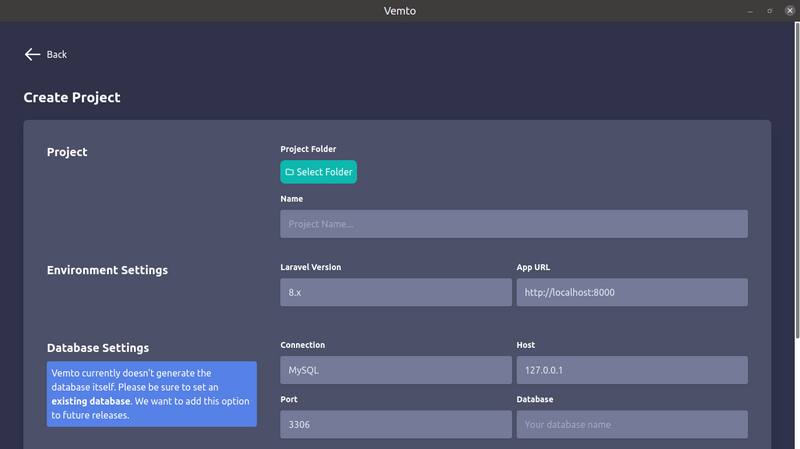This screenshot has height=449, width=800.
Task: Click the Back link text
Action: click(57, 55)
